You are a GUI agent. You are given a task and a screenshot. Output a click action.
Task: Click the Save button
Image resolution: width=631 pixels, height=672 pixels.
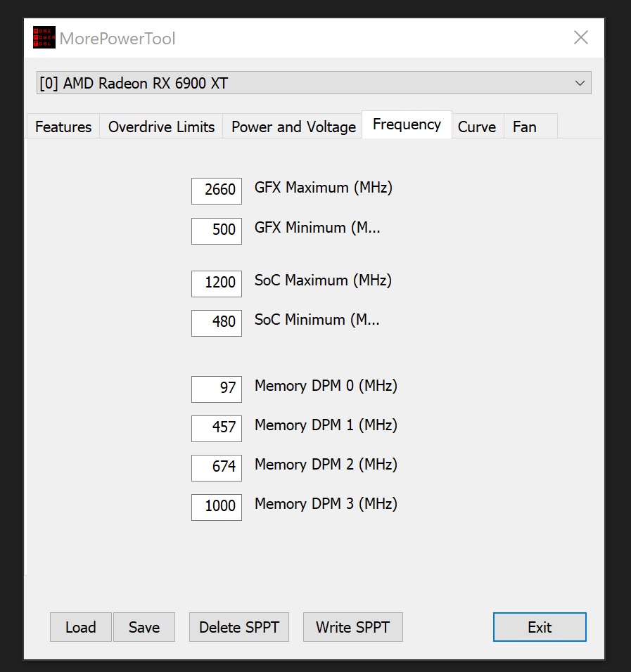coord(144,627)
